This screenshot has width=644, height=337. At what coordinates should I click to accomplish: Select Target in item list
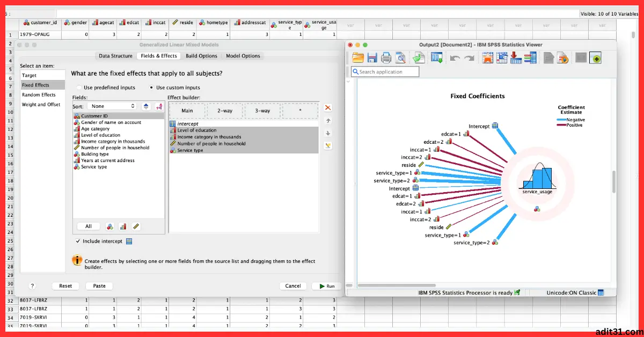(42, 76)
